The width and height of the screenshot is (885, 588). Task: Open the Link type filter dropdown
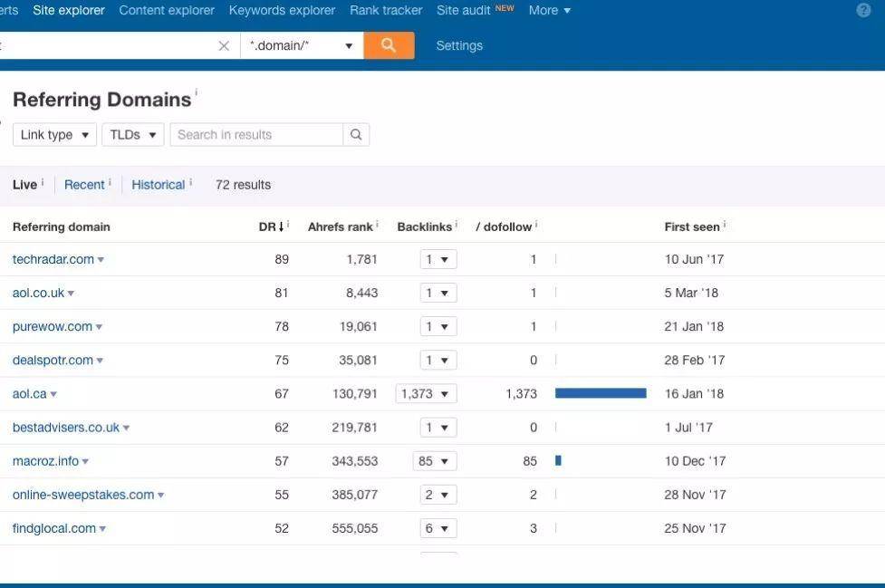[54, 135]
